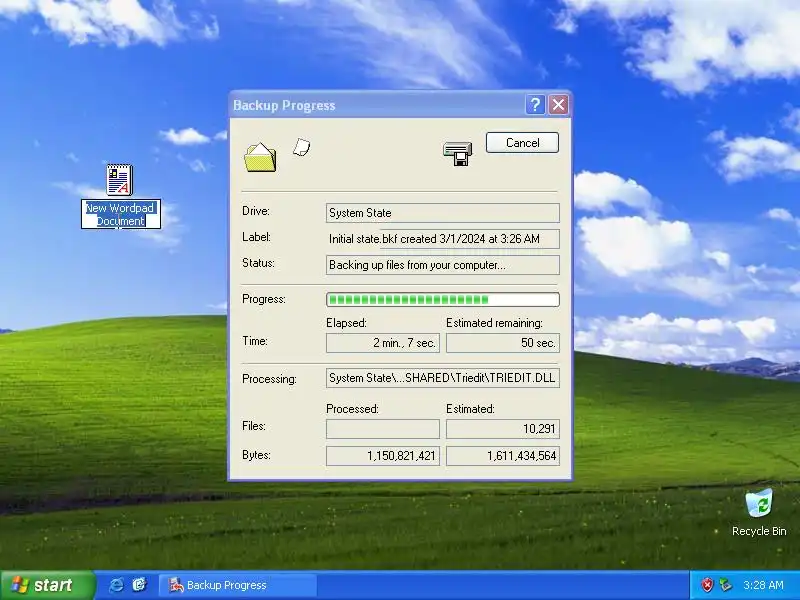Open the red security shield tray icon

[x=707, y=585]
